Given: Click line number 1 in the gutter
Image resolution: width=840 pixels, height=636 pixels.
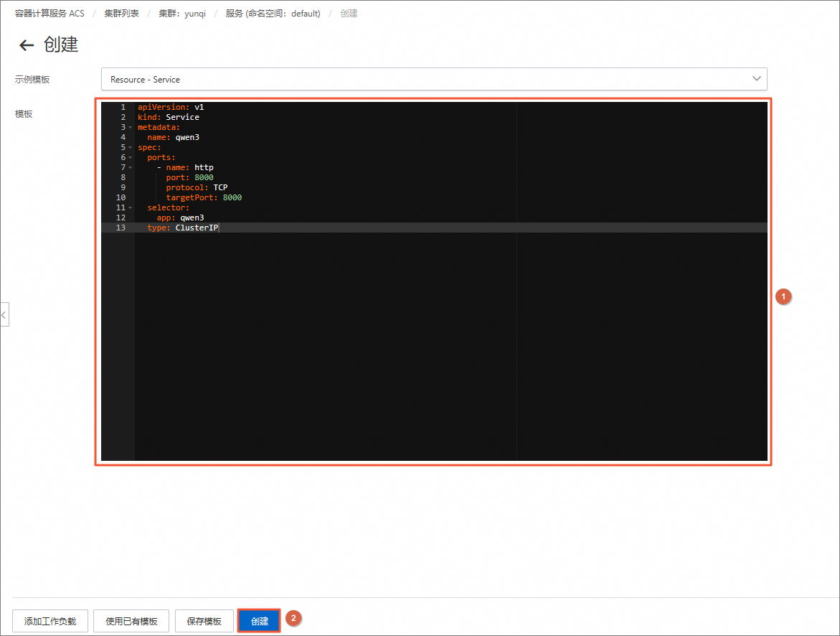Looking at the screenshot, I should [123, 107].
